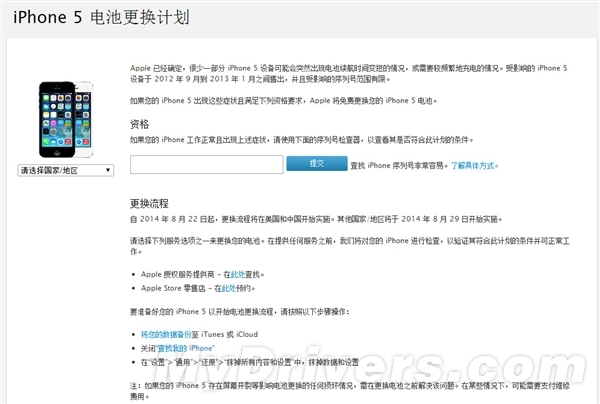Image resolution: width=600 pixels, height=404 pixels.
Task: Open the 了解具体方式 link
Action: [474, 166]
